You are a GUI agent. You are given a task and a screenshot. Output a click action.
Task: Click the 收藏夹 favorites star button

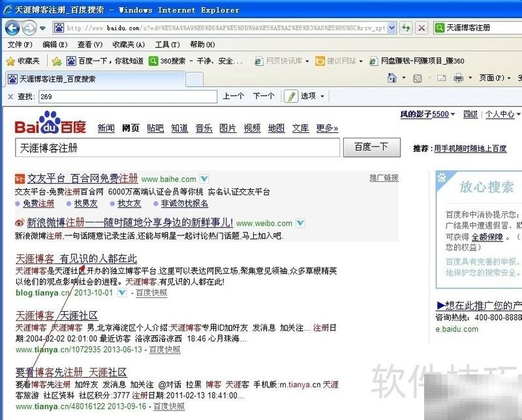click(23, 61)
